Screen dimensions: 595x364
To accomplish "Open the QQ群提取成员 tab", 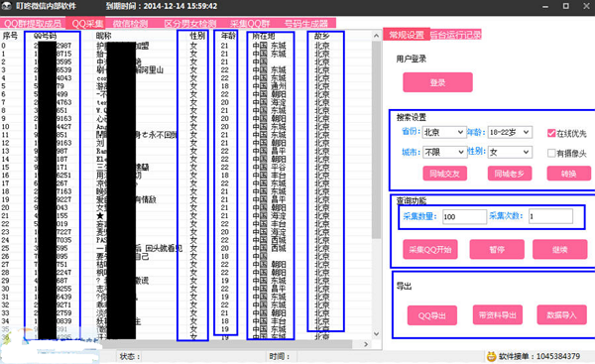I will [33, 24].
